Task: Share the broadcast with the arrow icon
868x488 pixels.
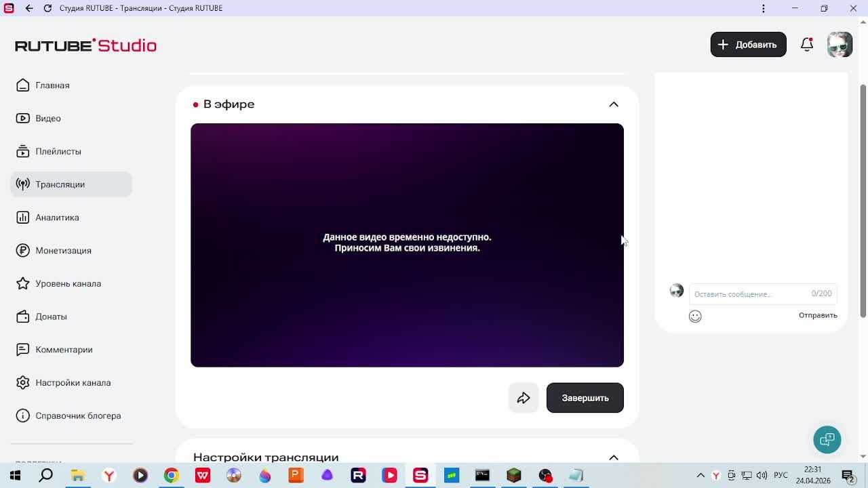Action: point(524,398)
